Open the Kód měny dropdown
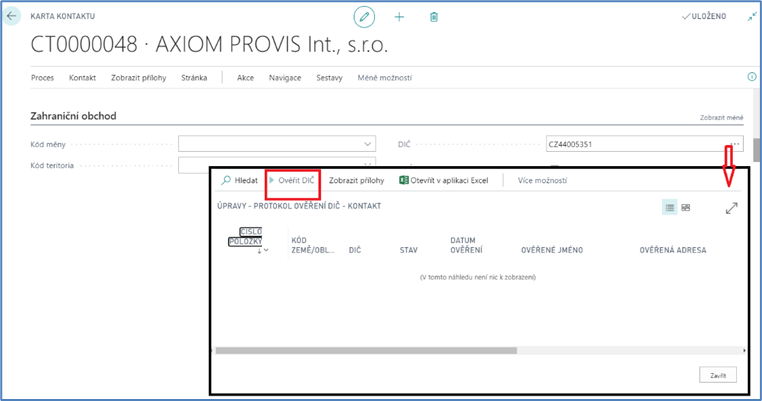 tap(369, 144)
